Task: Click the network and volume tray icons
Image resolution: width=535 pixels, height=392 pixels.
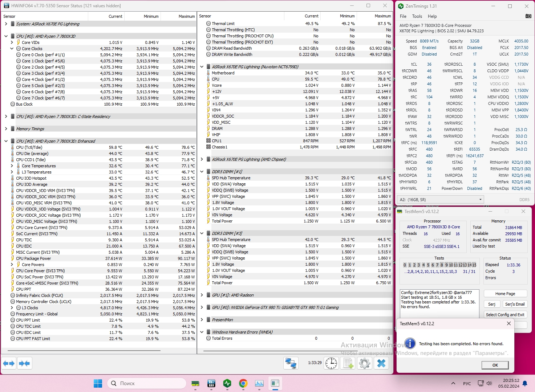Action: click(x=485, y=383)
